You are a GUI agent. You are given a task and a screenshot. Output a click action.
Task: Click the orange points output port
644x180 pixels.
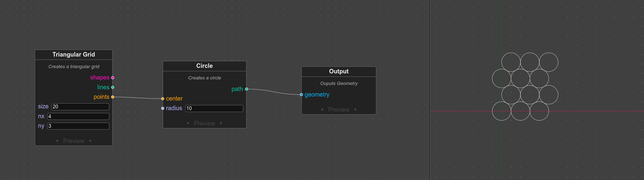coord(113,97)
